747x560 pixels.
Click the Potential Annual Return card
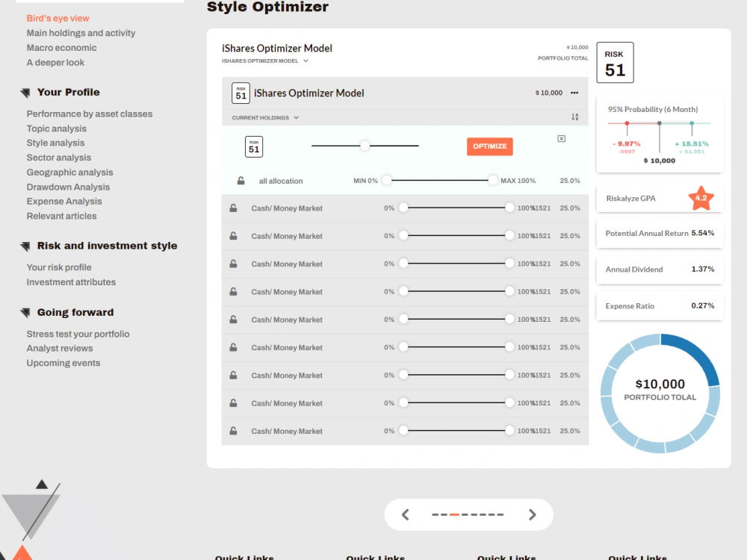click(660, 233)
